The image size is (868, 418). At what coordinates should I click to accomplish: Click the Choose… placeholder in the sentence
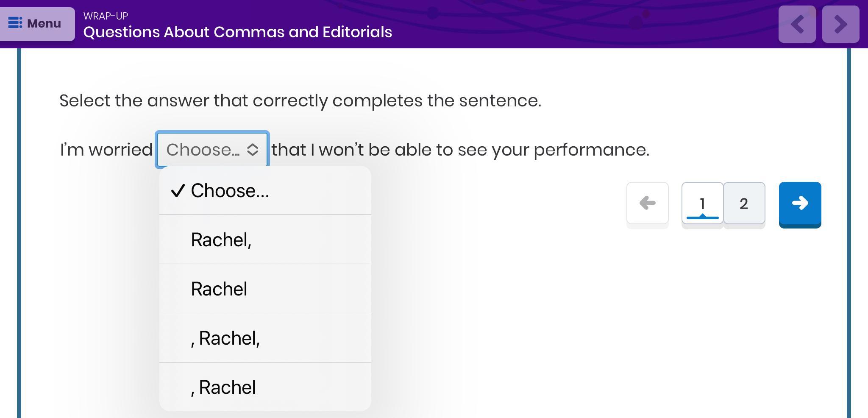203,150
